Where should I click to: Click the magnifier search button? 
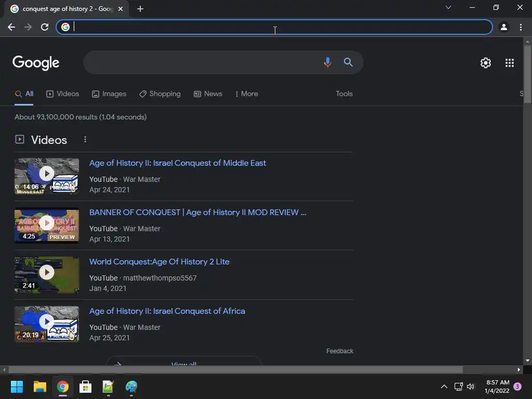pyautogui.click(x=348, y=62)
